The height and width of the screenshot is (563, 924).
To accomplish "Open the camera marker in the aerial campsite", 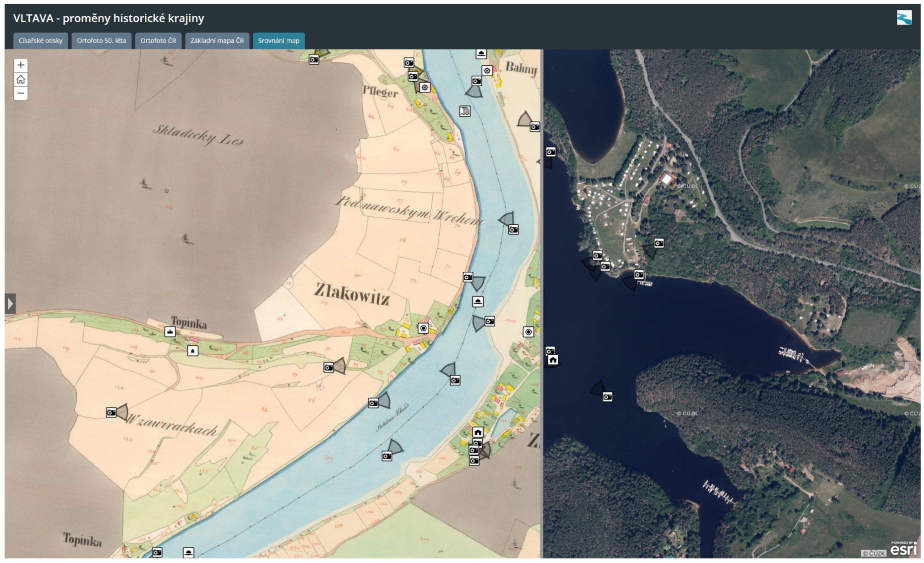I will click(x=659, y=243).
